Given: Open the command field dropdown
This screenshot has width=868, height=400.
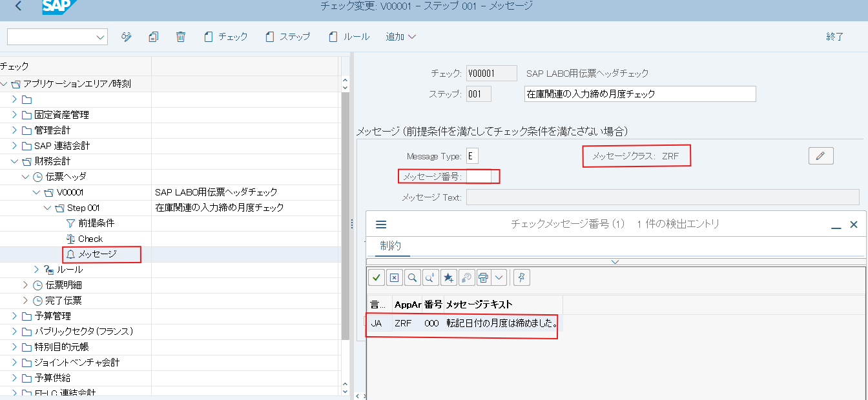Looking at the screenshot, I should point(100,37).
